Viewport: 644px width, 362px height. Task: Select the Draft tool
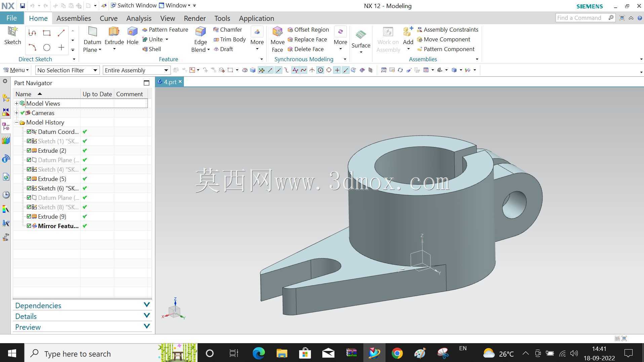(x=223, y=49)
